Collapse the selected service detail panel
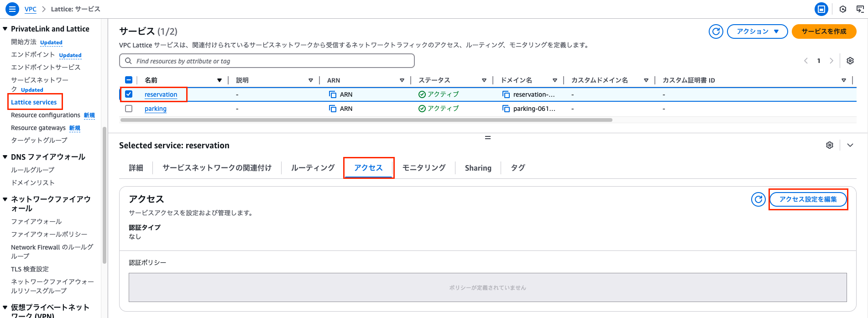Viewport: 868px width, 318px height. pyautogui.click(x=850, y=145)
